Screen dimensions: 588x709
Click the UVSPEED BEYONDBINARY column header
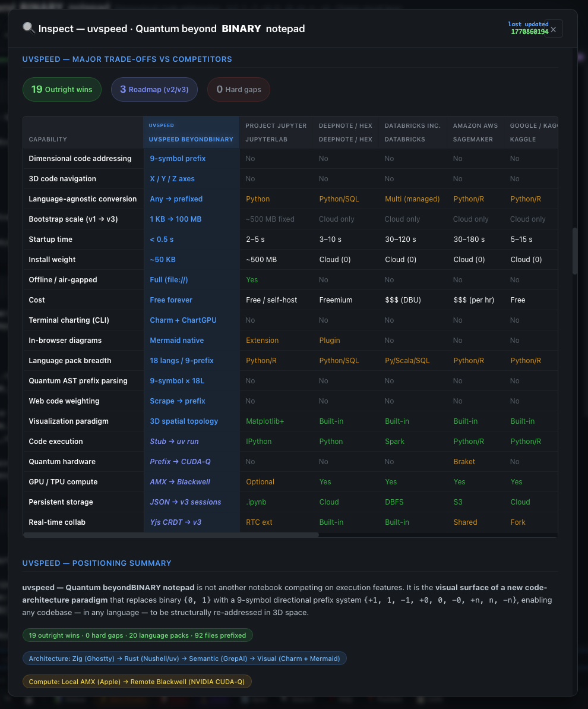(x=191, y=139)
